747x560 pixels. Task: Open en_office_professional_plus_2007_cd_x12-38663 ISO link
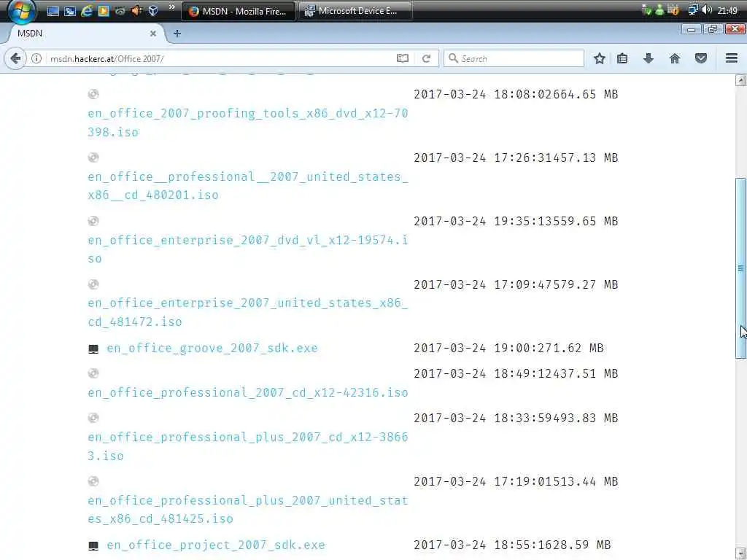coord(248,447)
